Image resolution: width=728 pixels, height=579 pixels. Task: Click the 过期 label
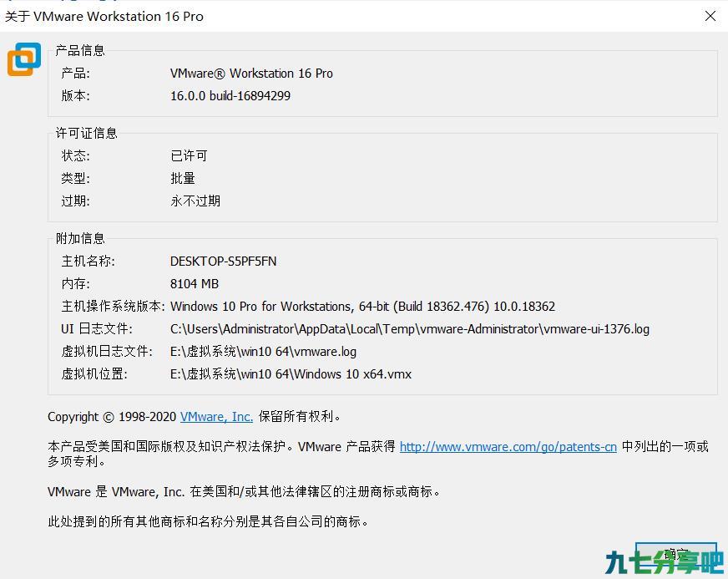(76, 201)
